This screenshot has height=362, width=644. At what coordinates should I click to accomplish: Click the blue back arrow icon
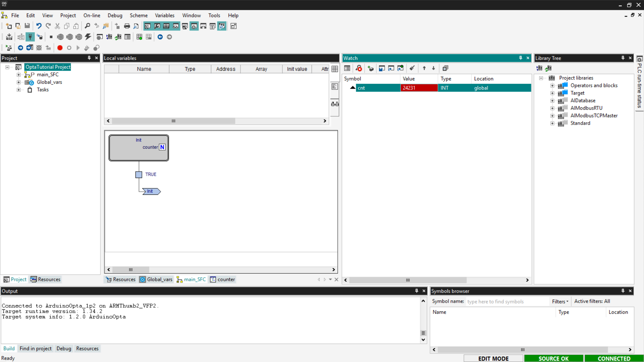point(160,37)
